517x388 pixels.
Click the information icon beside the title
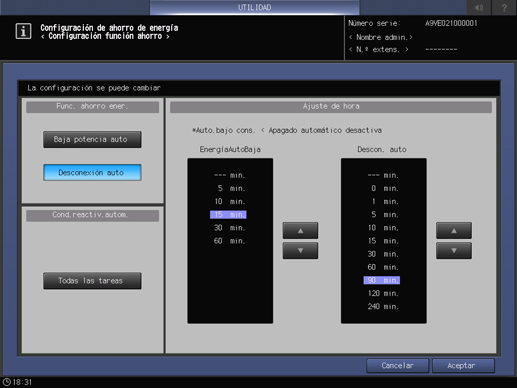tap(23, 31)
